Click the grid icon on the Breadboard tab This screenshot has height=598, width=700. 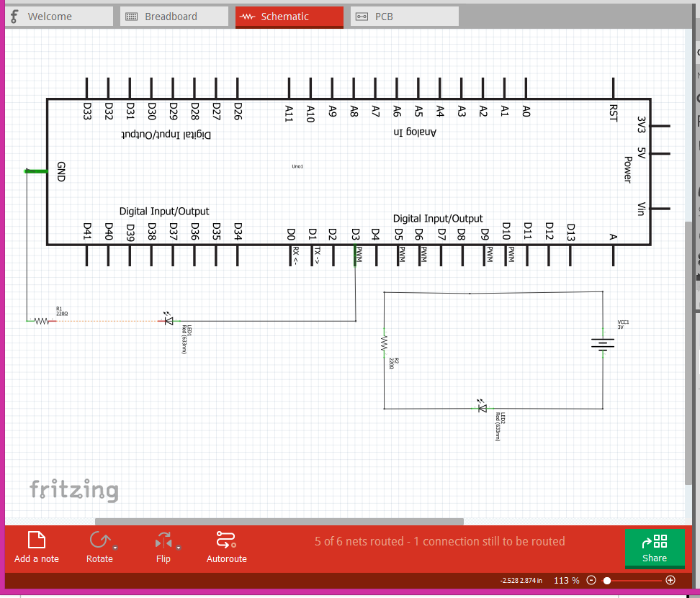[133, 15]
